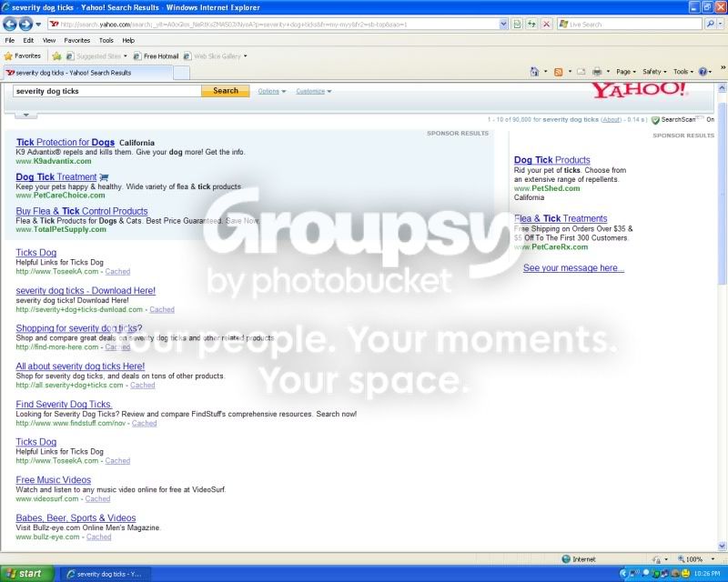Open Dog Tick Treatment sponsored link
The width and height of the screenshot is (728, 582).
(56, 176)
